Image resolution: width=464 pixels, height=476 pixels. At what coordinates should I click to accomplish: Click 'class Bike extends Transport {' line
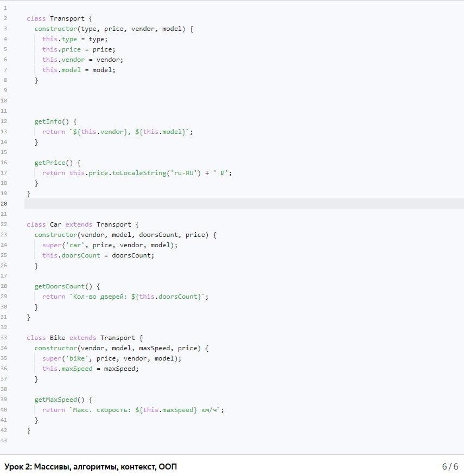(x=85, y=338)
